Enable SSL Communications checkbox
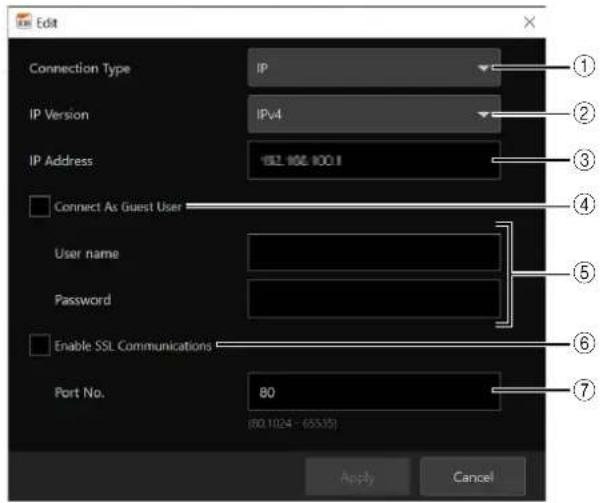The image size is (601, 503). point(39,345)
